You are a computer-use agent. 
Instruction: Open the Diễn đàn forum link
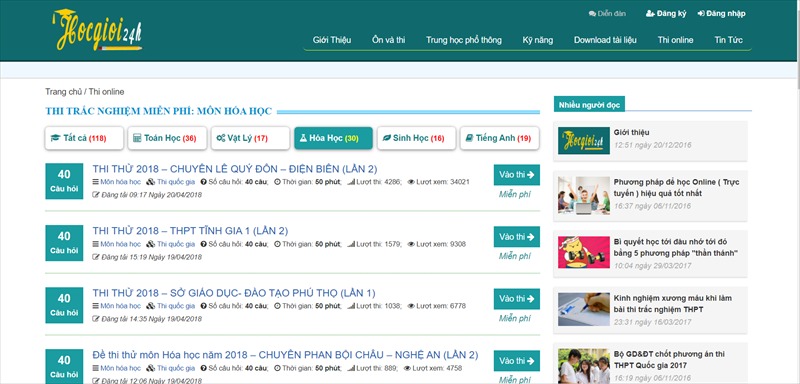point(607,14)
